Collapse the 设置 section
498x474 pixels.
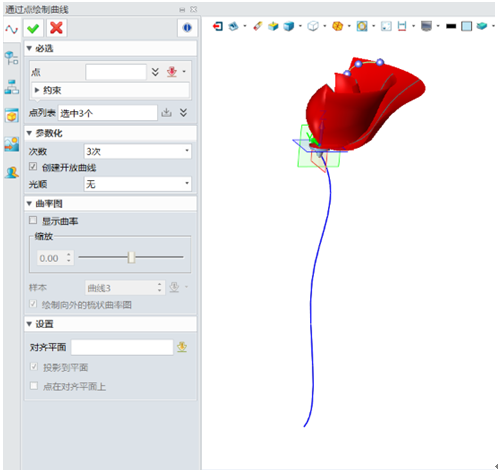tap(29, 324)
